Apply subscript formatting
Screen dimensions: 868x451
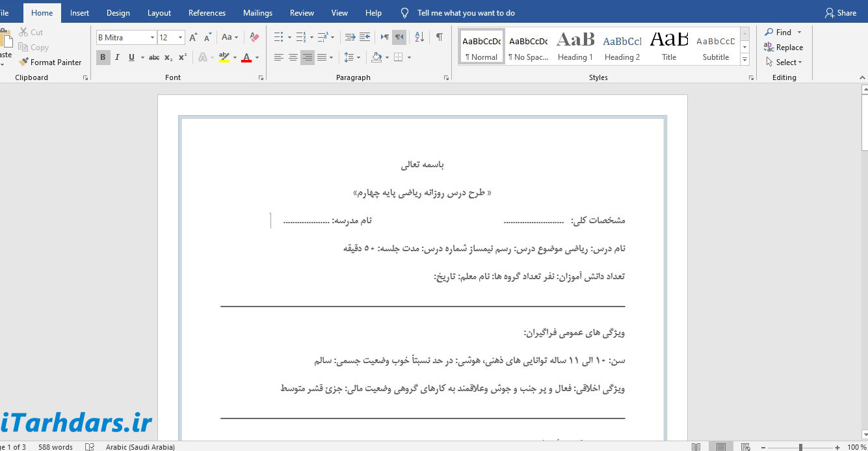pyautogui.click(x=168, y=57)
